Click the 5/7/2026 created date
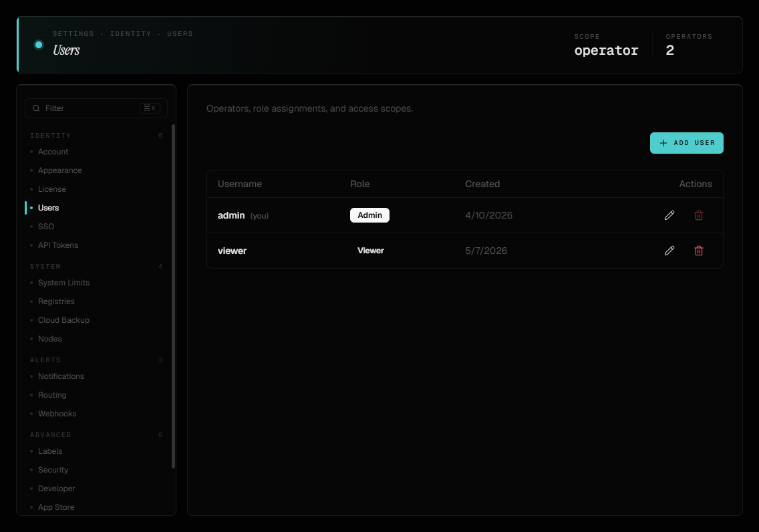This screenshot has height=532, width=759. 486,251
